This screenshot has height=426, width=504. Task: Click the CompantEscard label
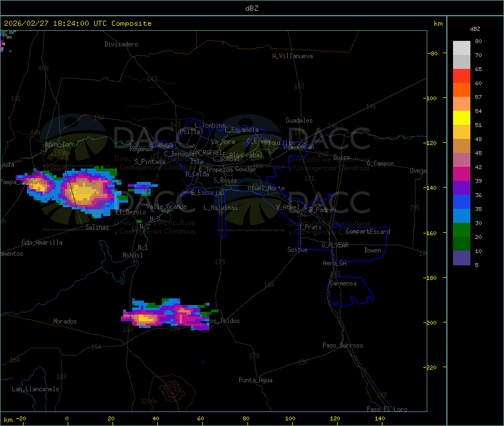pos(368,232)
